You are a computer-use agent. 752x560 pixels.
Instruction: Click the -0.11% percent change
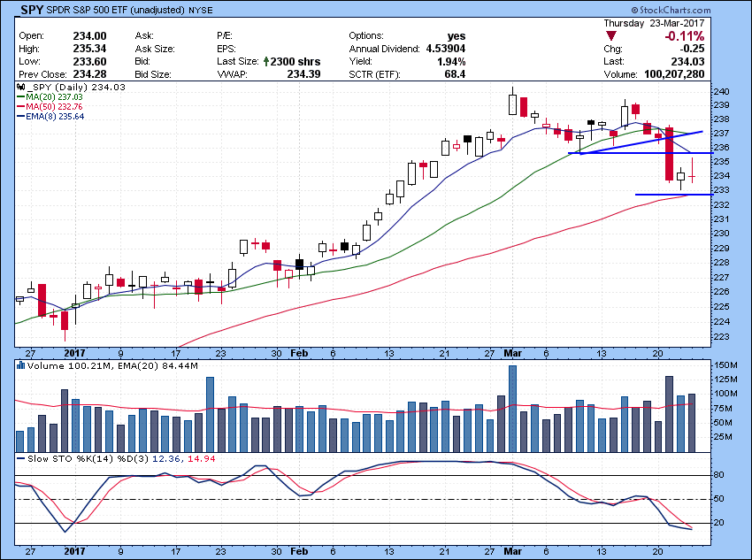pyautogui.click(x=685, y=36)
